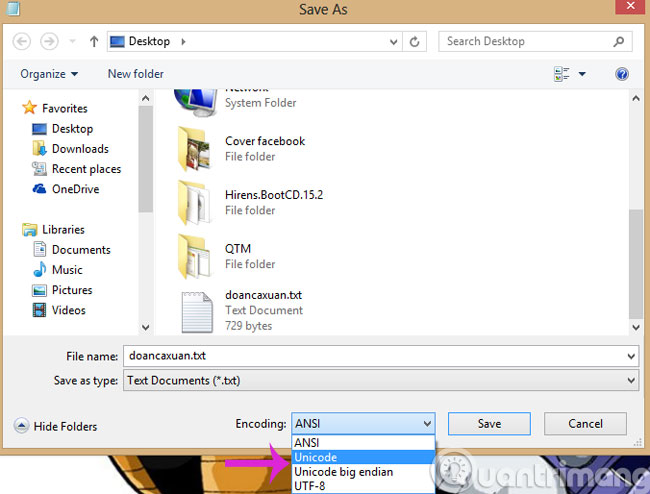The width and height of the screenshot is (650, 494).
Task: Open Downloads in the navigation pane
Action: click(x=80, y=149)
